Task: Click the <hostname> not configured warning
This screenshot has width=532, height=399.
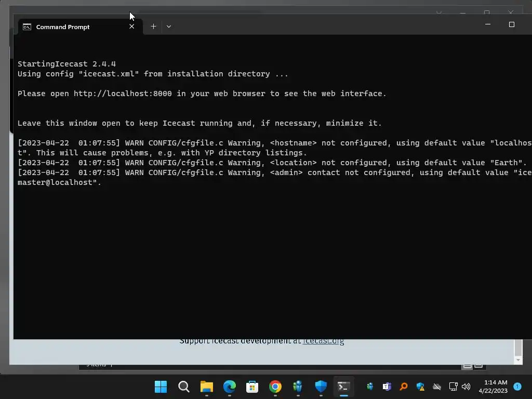Action: (x=274, y=148)
